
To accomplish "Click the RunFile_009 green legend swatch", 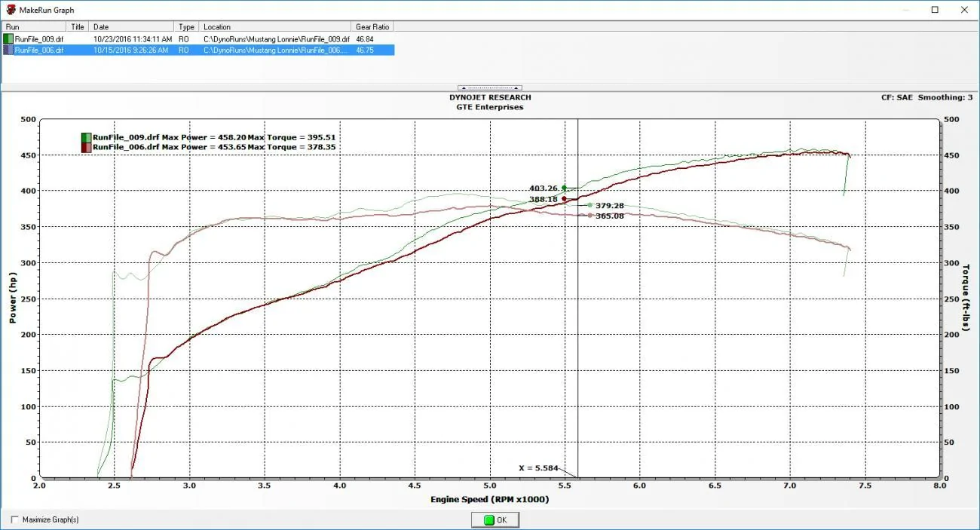I will tap(86, 137).
